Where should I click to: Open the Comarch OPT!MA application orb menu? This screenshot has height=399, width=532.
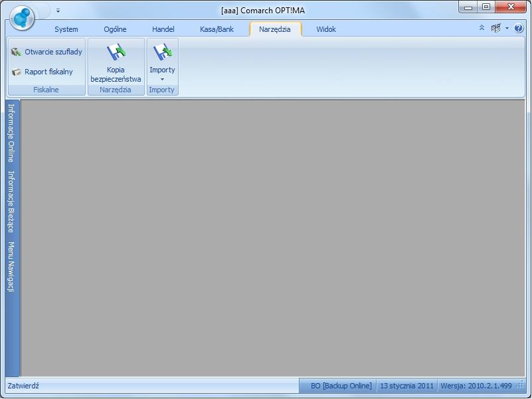22,17
